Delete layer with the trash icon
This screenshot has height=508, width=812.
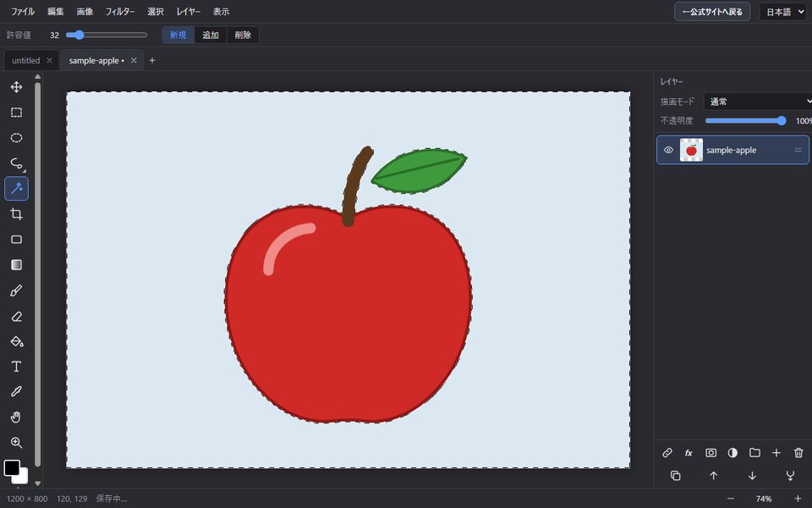798,453
